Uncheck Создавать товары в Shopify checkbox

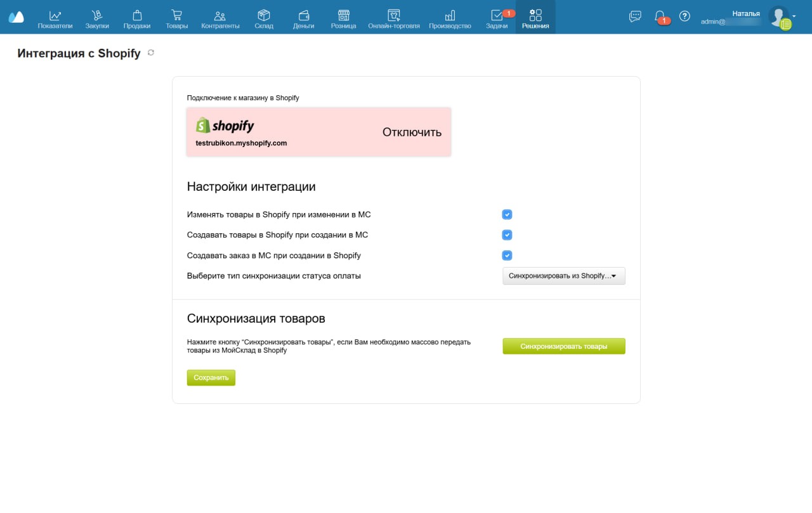pyautogui.click(x=507, y=235)
